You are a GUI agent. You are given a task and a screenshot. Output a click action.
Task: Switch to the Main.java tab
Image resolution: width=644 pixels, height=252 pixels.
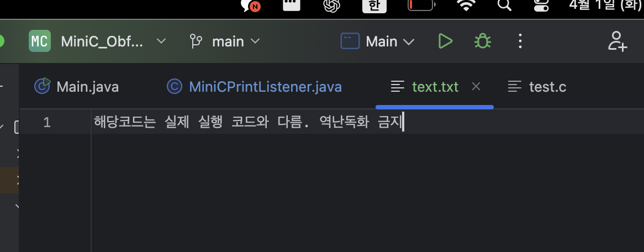coord(77,87)
